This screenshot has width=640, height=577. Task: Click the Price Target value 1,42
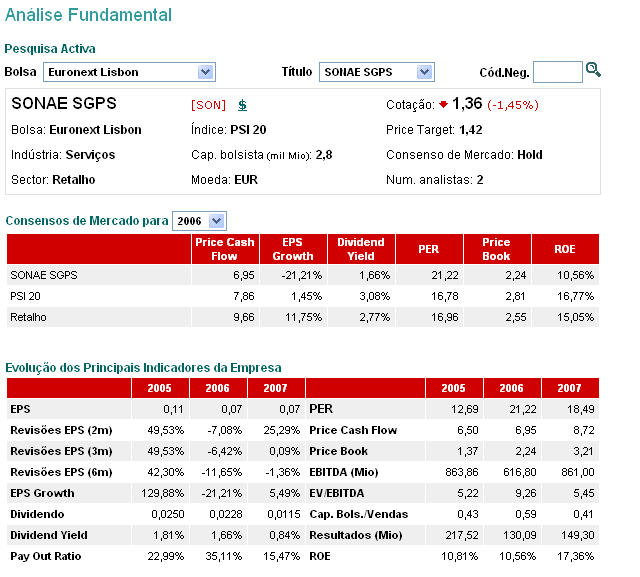click(470, 130)
